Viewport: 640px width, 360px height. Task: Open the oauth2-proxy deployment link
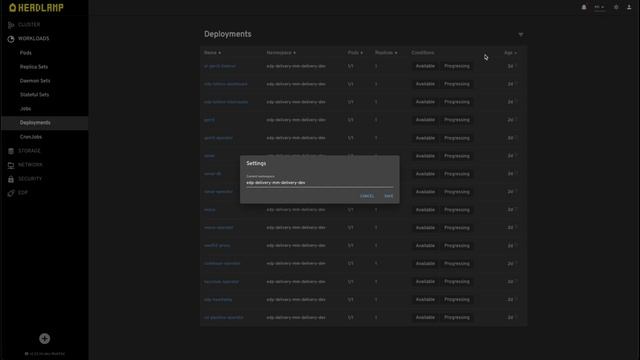click(217, 246)
